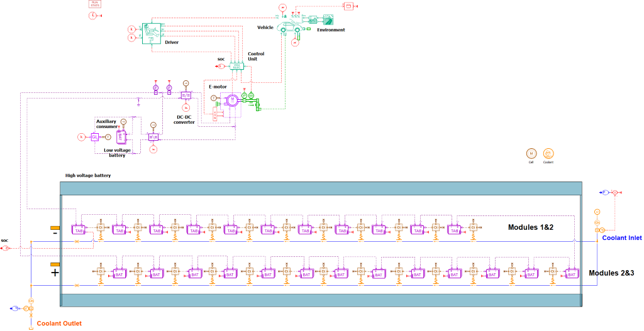Click the Coolant Outlet label
This screenshot has width=644, height=331.
click(x=59, y=323)
